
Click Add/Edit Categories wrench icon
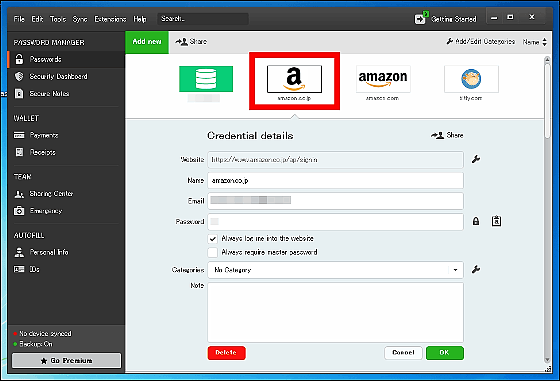tap(450, 41)
